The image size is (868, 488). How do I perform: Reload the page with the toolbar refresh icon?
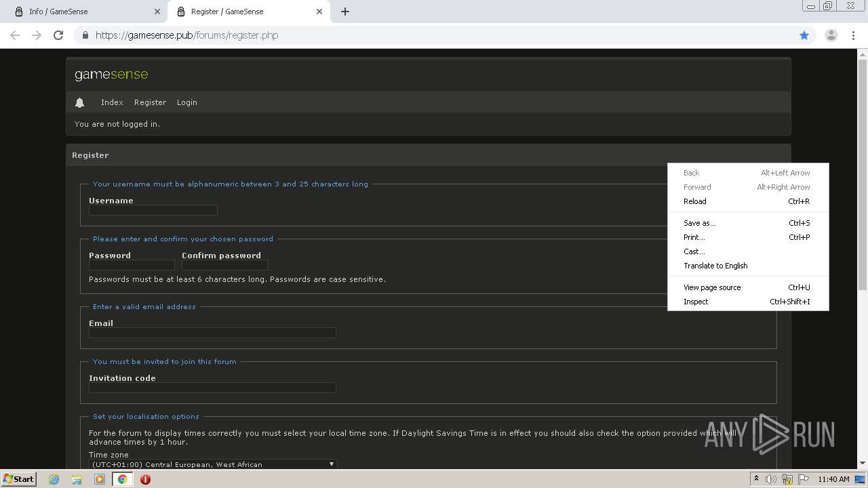[x=58, y=35]
